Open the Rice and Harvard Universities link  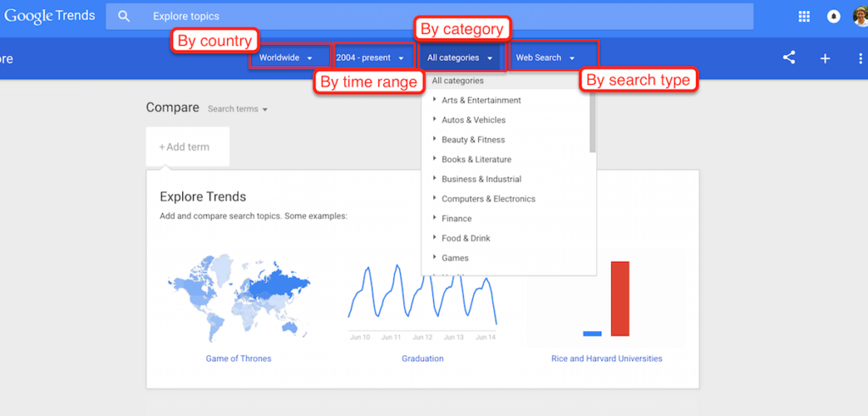coord(607,358)
